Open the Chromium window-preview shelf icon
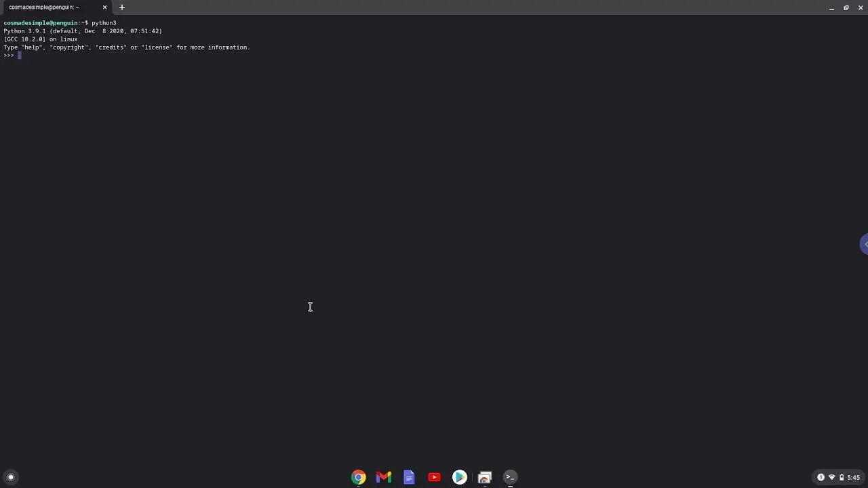Viewport: 868px width, 488px height. coord(484,477)
